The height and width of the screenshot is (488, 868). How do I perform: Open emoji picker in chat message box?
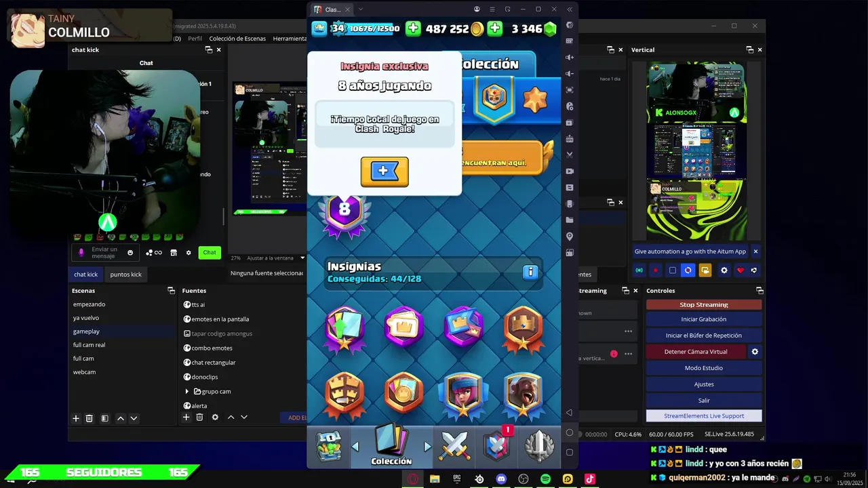pyautogui.click(x=130, y=253)
